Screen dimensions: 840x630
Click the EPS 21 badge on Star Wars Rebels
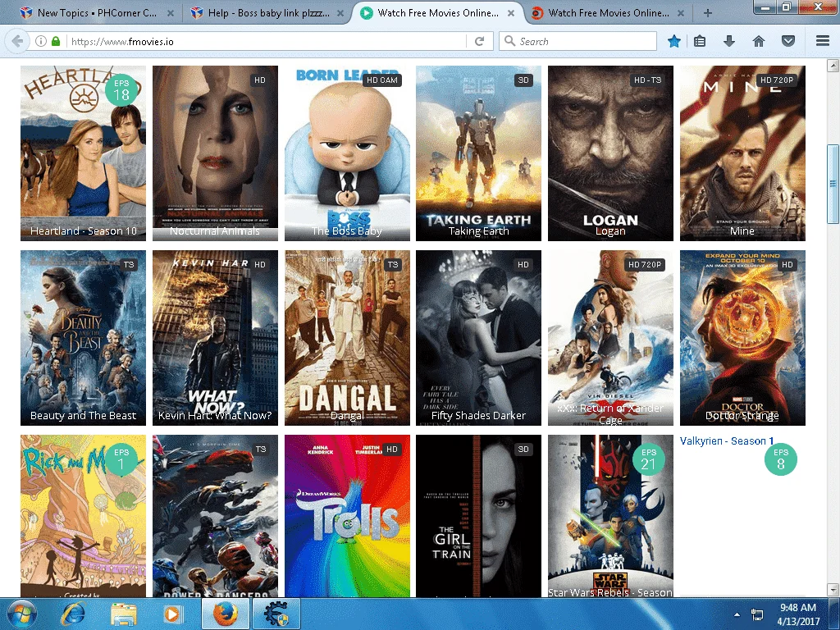tap(648, 459)
